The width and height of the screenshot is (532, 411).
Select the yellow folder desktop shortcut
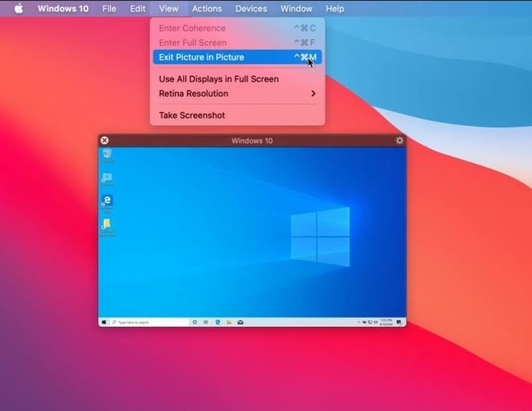(x=107, y=226)
